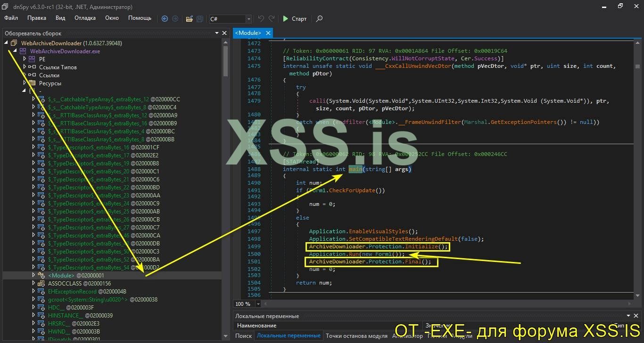Image resolution: width=644 pixels, height=343 pixels.
Task: Click the undo arrow in the toolbar
Action: 261,19
